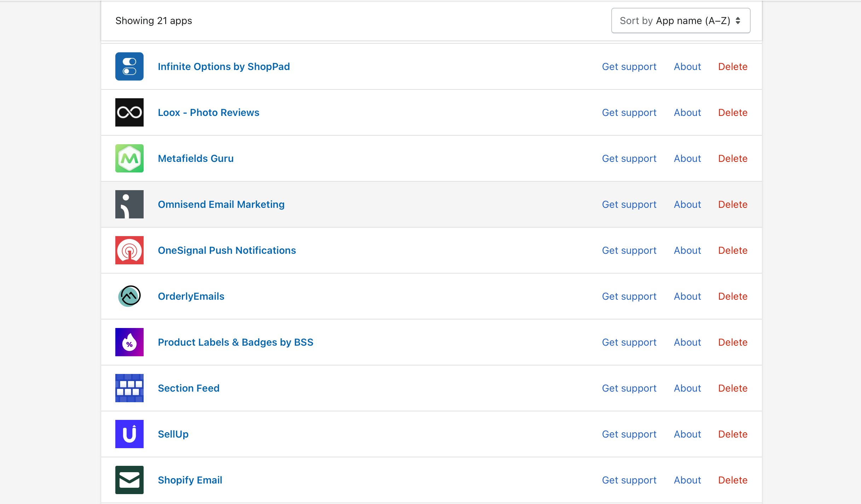Delete Shopify Email app

point(733,480)
